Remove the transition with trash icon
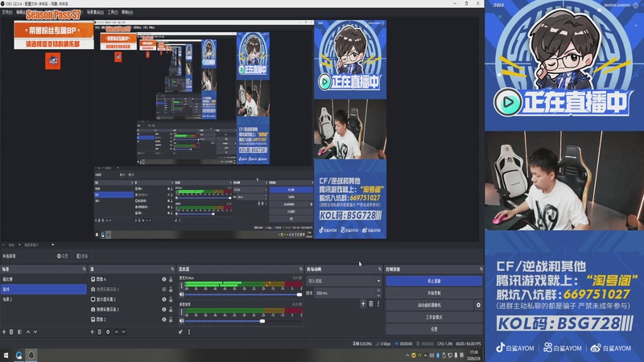Viewport: 644px width, 362px height. [371, 304]
